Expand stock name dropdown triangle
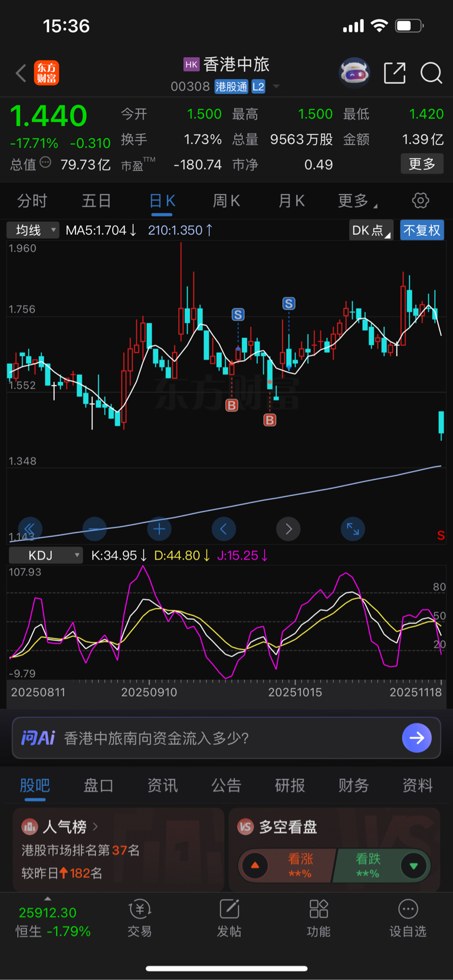The image size is (453, 980). [x=276, y=87]
